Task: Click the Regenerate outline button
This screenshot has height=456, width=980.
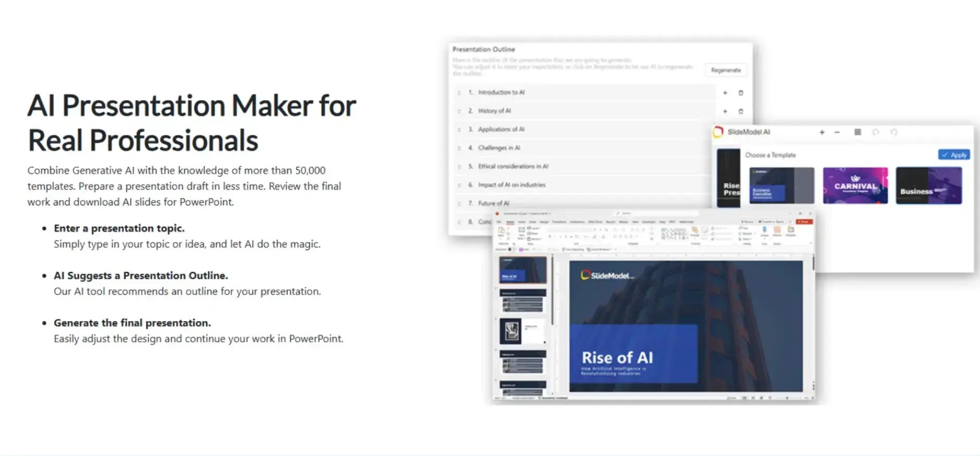Action: (x=725, y=70)
